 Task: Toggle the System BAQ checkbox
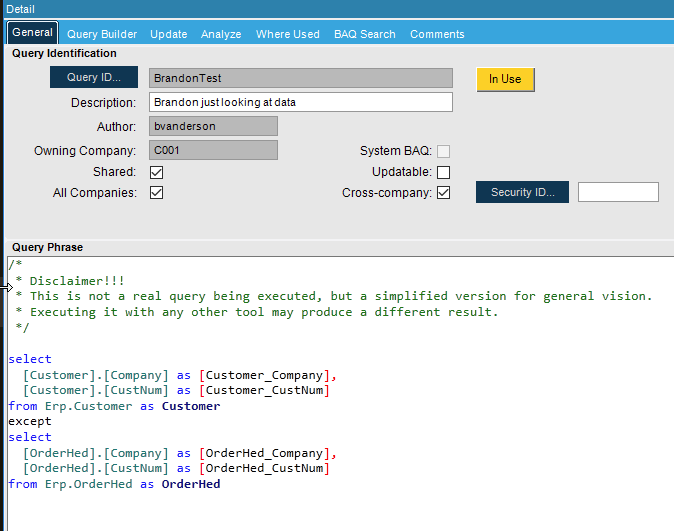[443, 151]
